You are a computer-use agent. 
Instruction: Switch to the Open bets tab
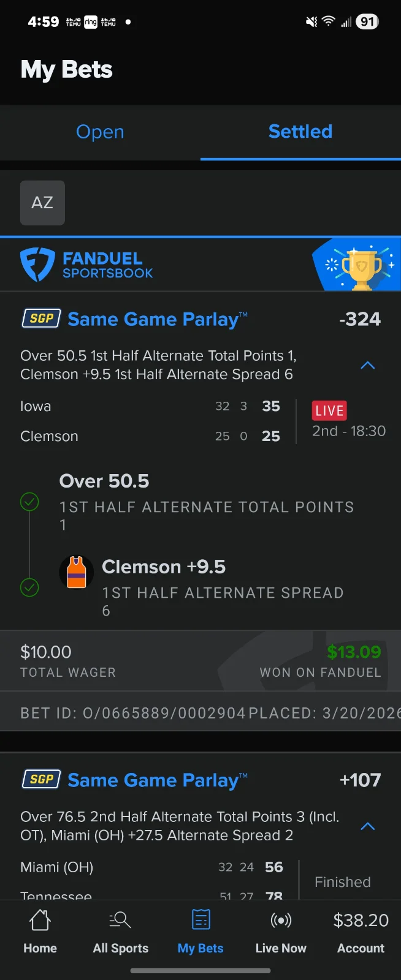click(x=100, y=132)
